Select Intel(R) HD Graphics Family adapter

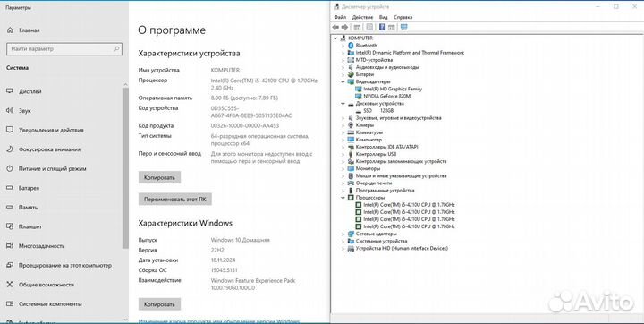pos(393,89)
